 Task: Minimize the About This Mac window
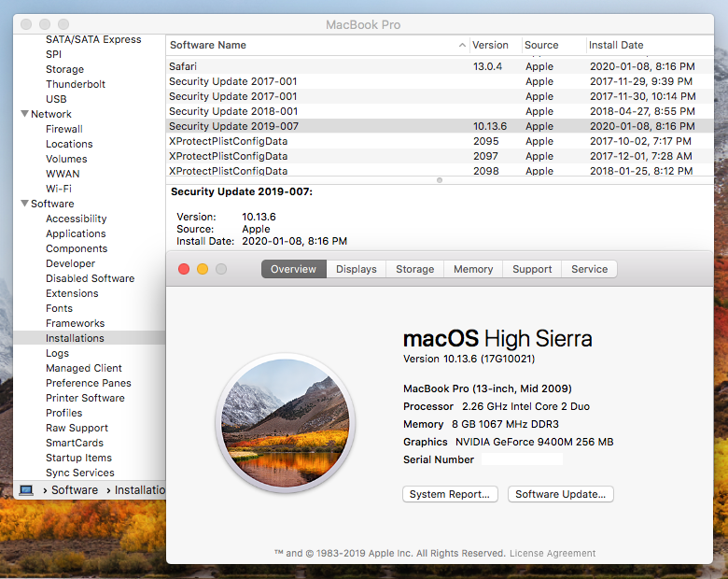click(x=203, y=269)
